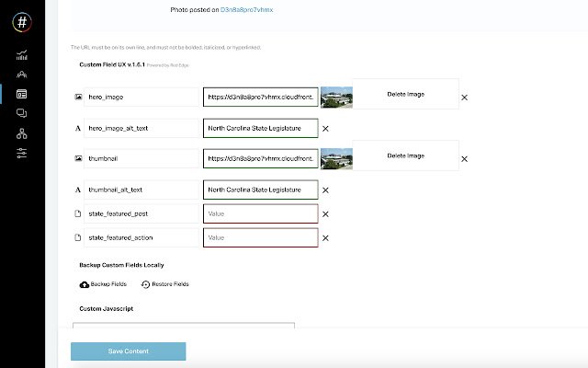Edit the hero_image field name box
The image size is (588, 368).
pos(141,97)
